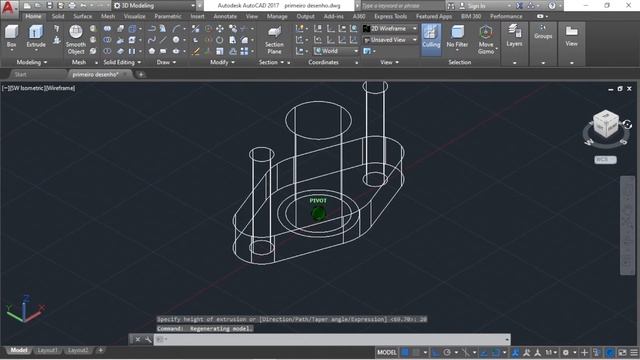
Task: Toggle MODEL space button in status bar
Action: point(387,352)
